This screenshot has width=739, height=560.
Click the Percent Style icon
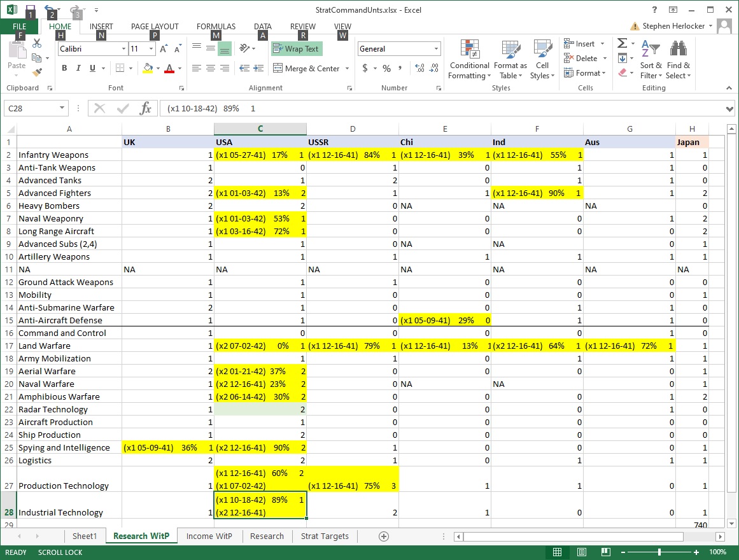point(386,68)
